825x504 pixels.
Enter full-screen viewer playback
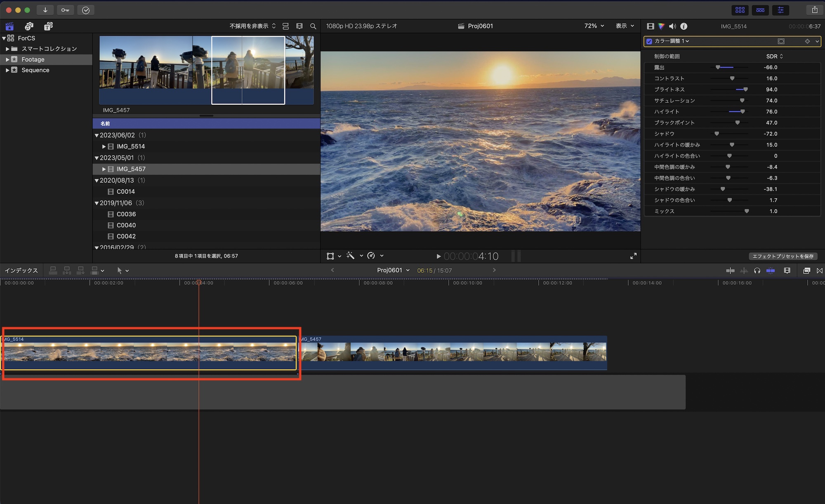[x=633, y=256]
